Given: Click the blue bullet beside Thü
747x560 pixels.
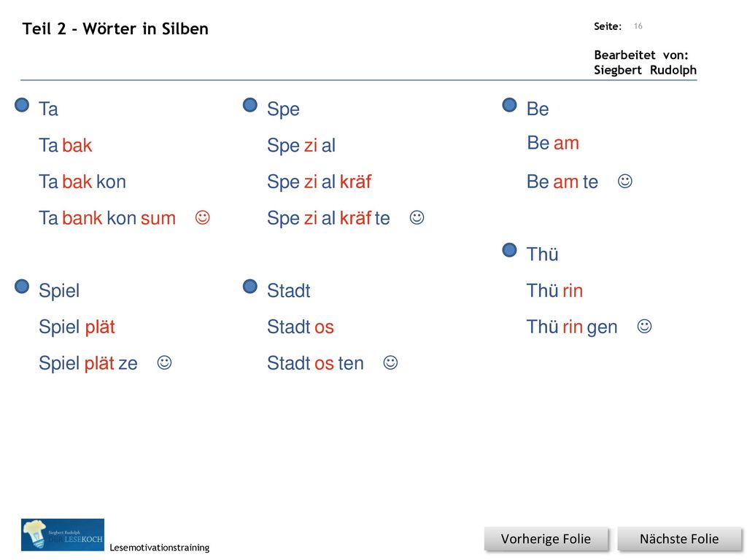Looking at the screenshot, I should click(510, 250).
